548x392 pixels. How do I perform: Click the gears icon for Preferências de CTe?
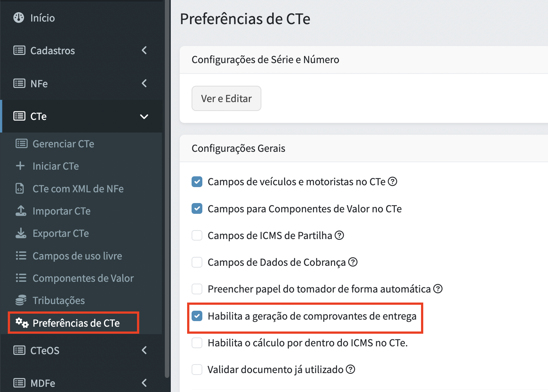(x=22, y=323)
